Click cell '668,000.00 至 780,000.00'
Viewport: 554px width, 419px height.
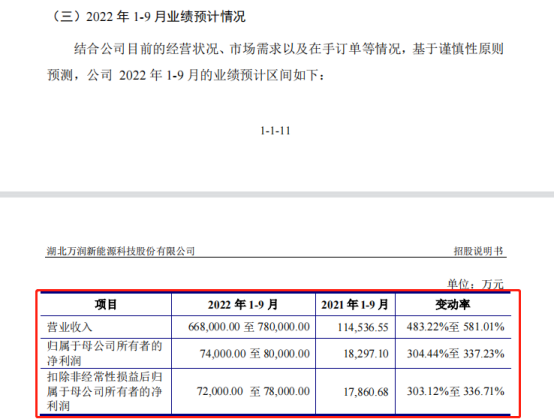[249, 327]
